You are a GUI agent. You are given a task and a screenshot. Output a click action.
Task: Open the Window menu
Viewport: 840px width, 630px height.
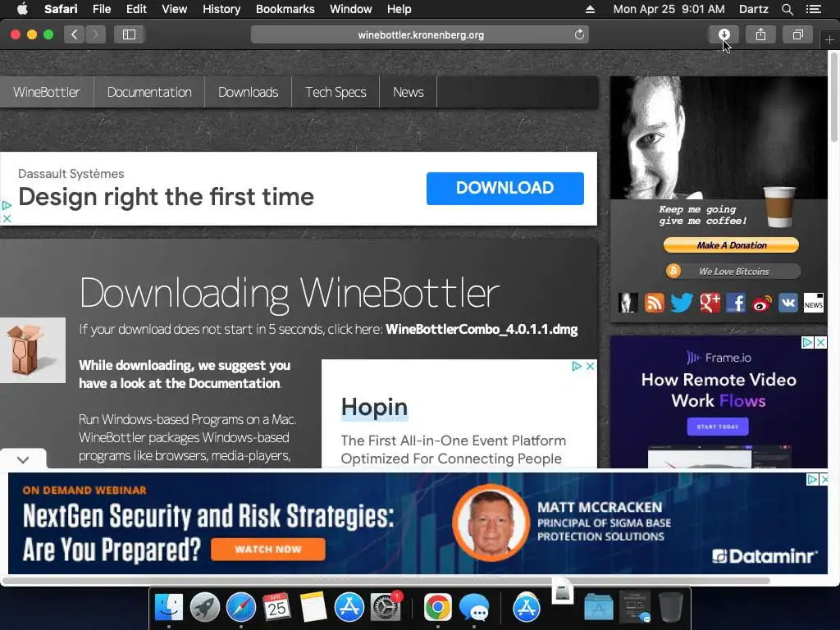pyautogui.click(x=351, y=9)
